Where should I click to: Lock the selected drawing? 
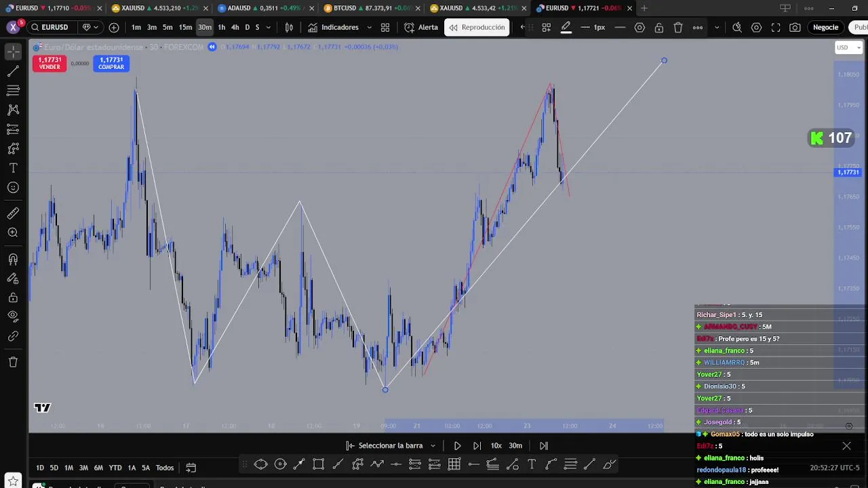(x=659, y=27)
